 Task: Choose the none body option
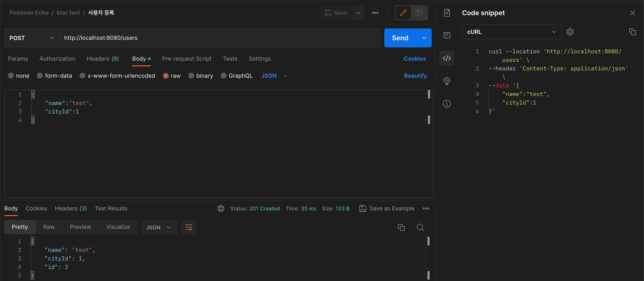point(11,76)
